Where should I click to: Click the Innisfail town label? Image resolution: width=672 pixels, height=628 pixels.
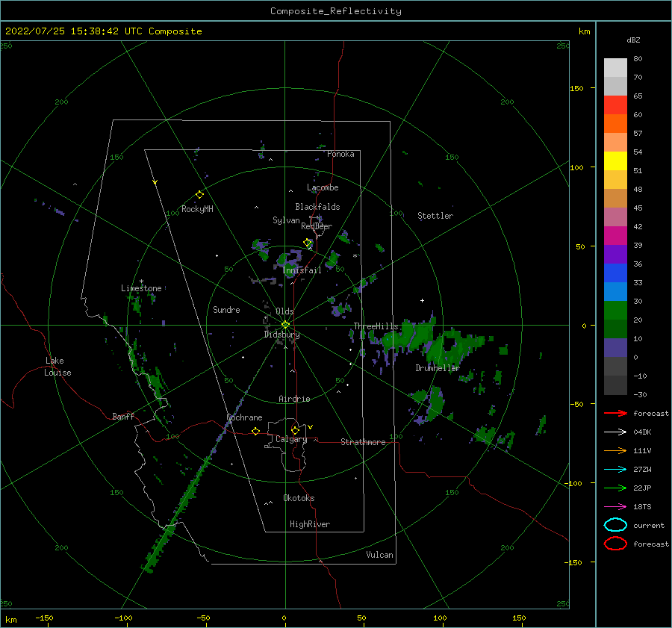pyautogui.click(x=302, y=270)
